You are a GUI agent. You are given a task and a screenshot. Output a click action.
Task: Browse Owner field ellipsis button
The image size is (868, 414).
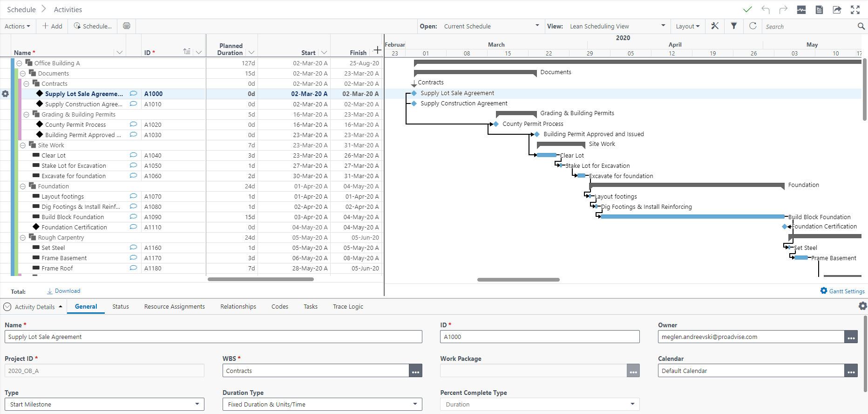click(x=851, y=337)
